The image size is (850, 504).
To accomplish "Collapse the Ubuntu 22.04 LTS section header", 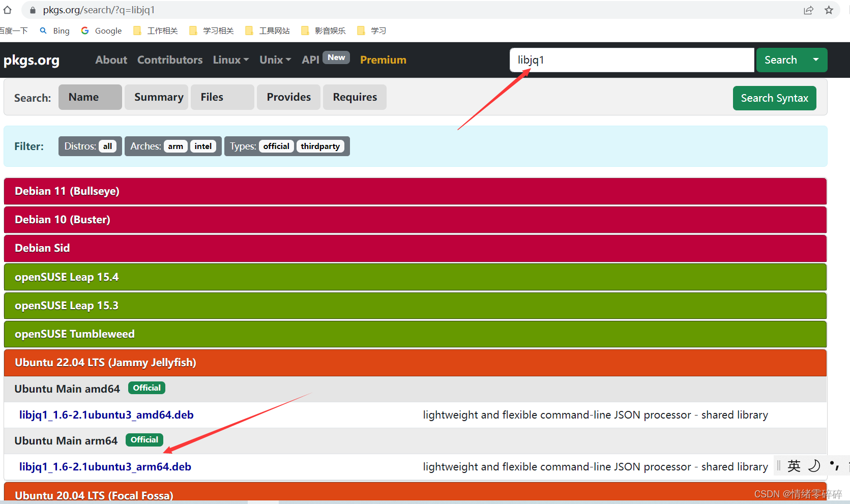I will tap(105, 362).
